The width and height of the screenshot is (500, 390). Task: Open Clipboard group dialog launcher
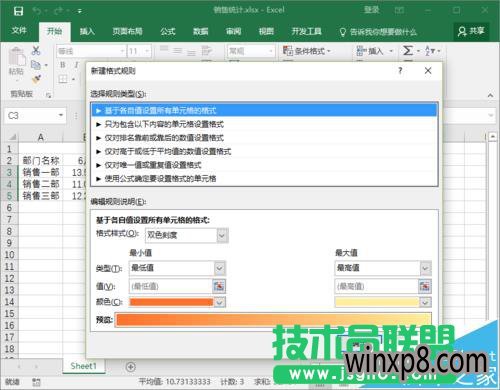(x=49, y=95)
